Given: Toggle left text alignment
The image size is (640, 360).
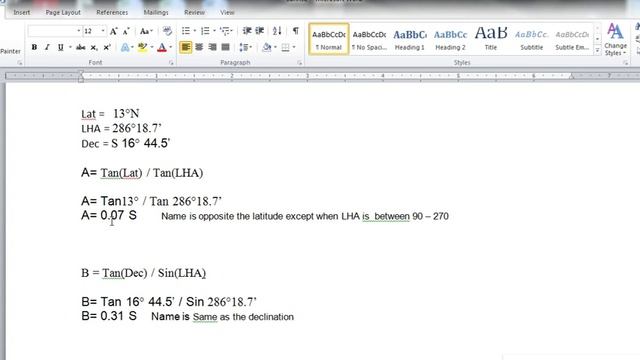Looking at the screenshot, I should 186,47.
